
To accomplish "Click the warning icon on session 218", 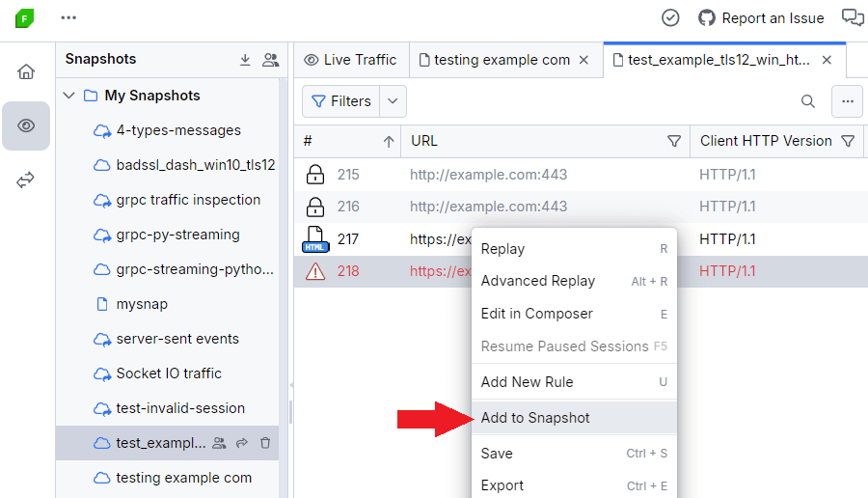I will pyautogui.click(x=315, y=271).
